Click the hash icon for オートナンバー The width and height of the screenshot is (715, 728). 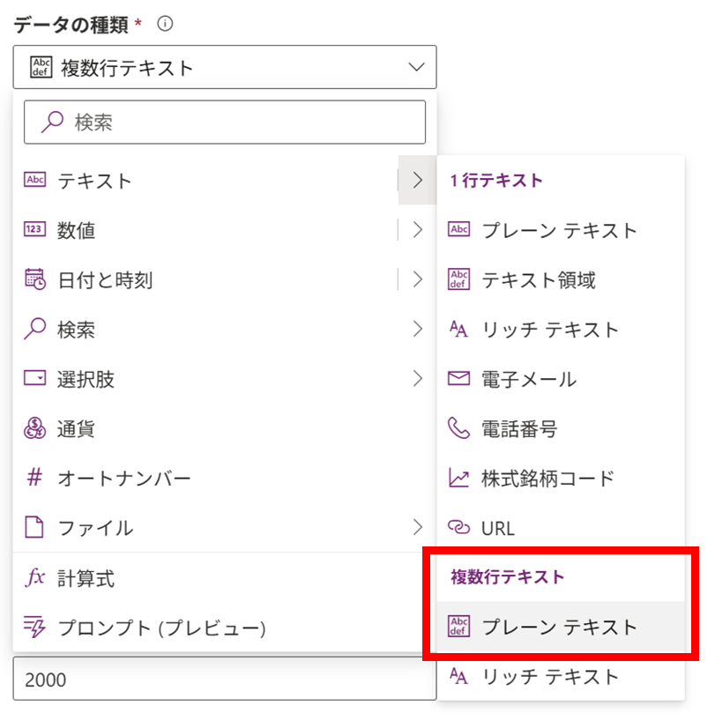point(35,479)
